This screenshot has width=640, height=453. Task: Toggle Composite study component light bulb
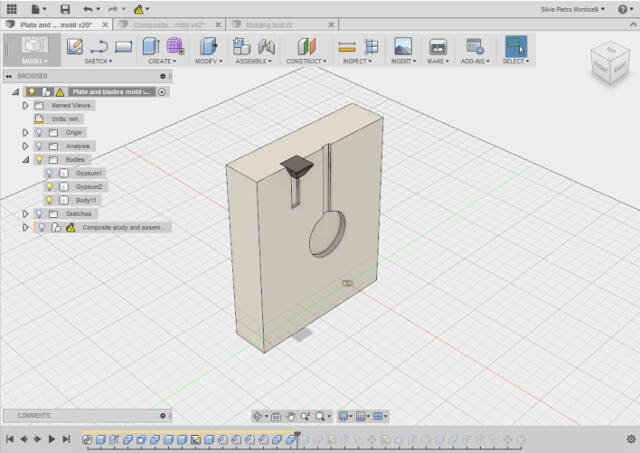(42, 227)
